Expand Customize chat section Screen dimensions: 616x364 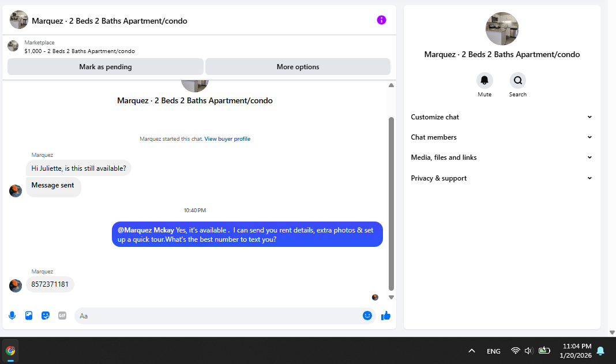[x=502, y=117]
